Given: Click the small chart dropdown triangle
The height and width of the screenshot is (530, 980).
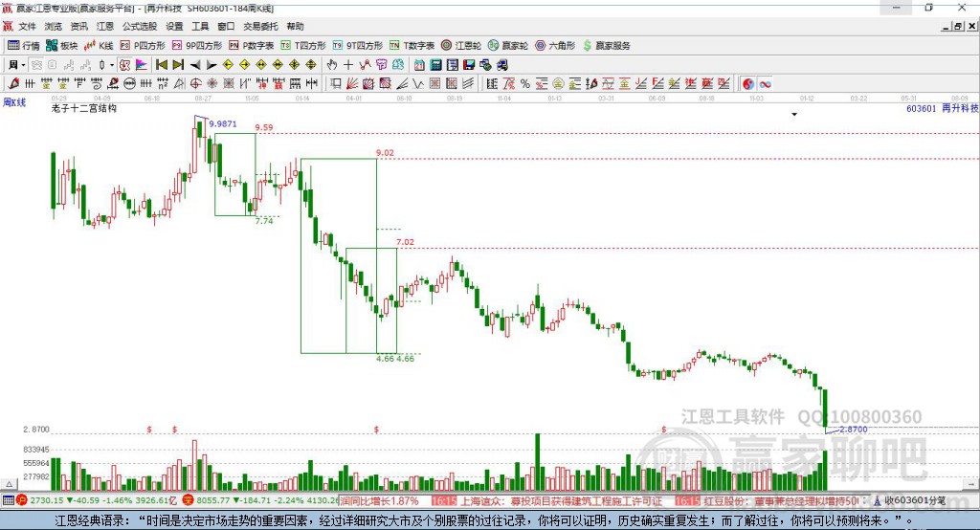Looking at the screenshot, I should click(x=794, y=115).
